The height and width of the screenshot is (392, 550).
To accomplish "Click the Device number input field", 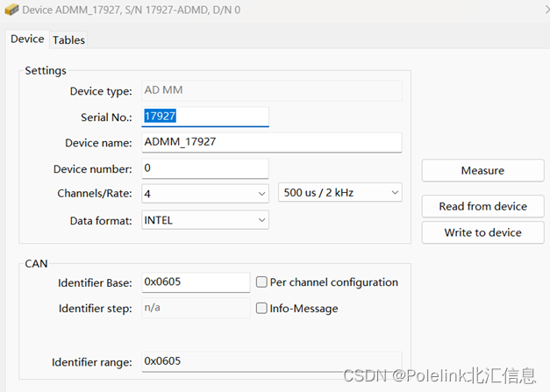I will point(205,168).
